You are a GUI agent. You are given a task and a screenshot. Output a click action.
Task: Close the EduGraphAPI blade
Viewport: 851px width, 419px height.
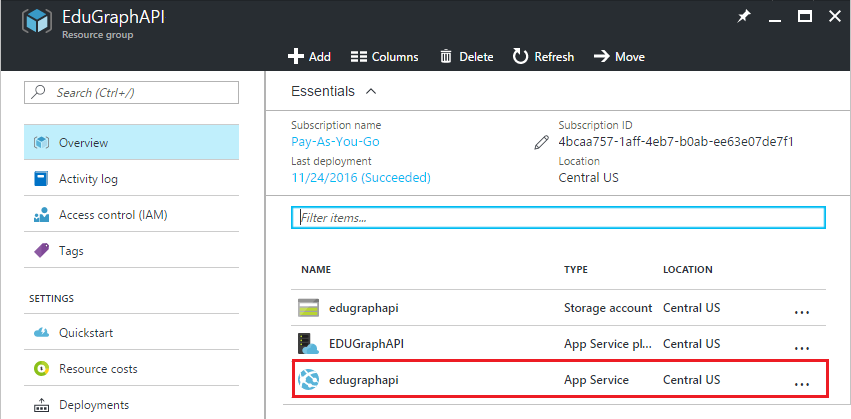pos(835,17)
